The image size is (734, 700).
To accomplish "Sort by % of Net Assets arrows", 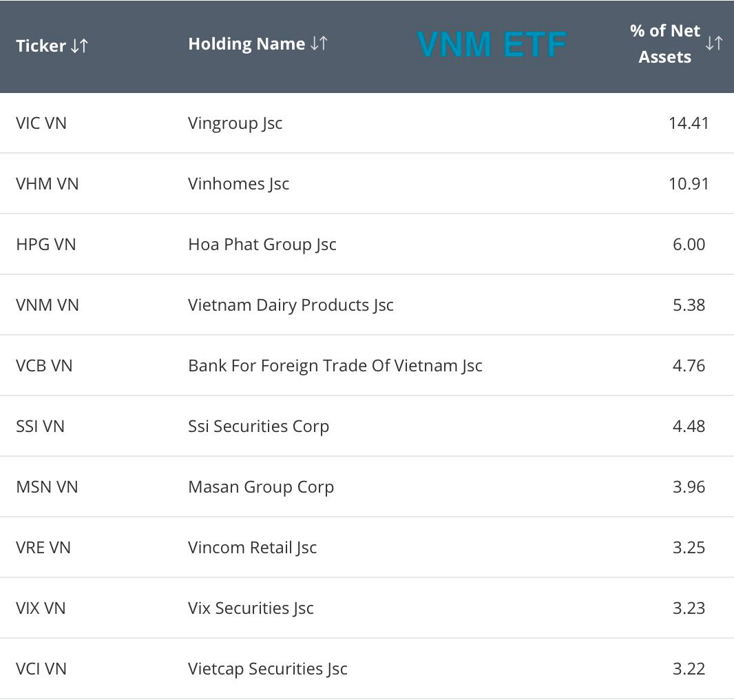I will pyautogui.click(x=714, y=43).
